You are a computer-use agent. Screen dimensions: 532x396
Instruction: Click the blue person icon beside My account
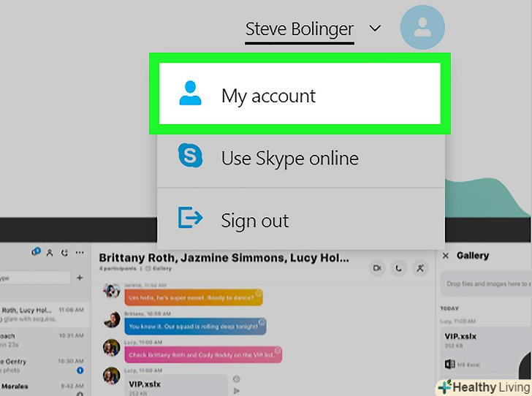(190, 93)
